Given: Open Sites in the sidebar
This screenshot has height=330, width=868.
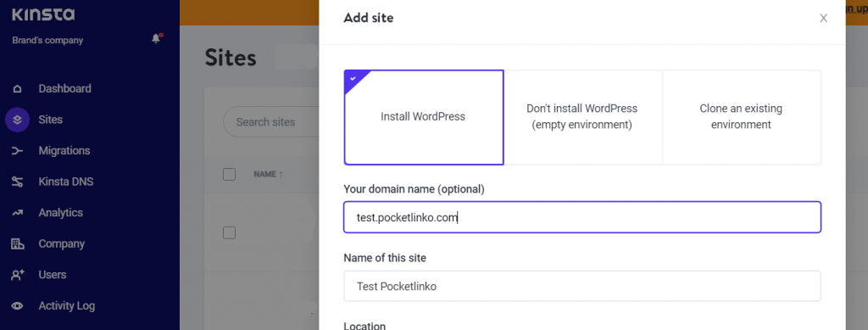Looking at the screenshot, I should pos(50,120).
